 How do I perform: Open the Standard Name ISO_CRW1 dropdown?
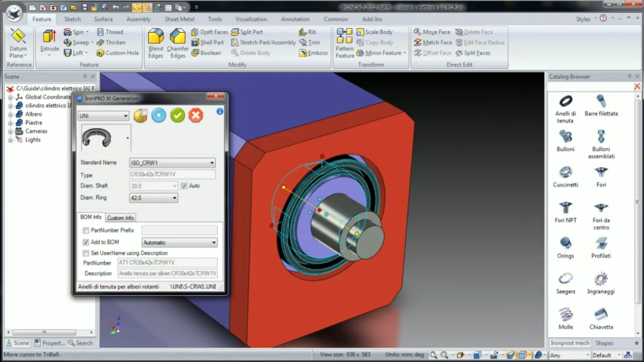point(173,163)
